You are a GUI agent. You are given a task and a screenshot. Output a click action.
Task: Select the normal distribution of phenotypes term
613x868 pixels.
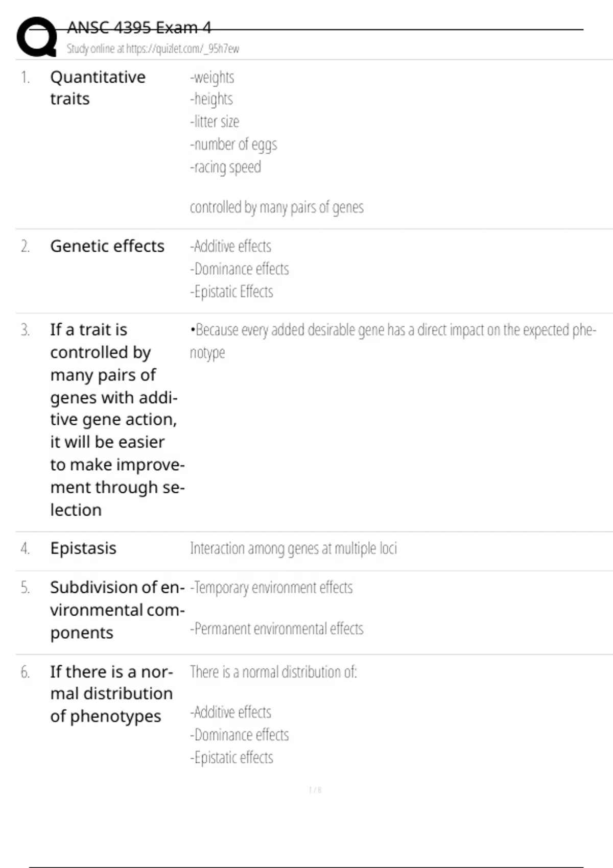[111, 694]
